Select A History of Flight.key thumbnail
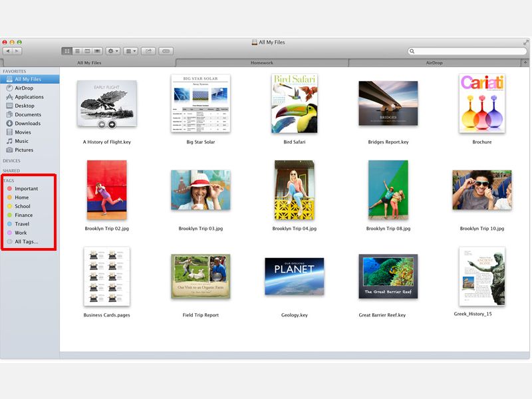Image resolution: width=532 pixels, height=399 pixels. pyautogui.click(x=107, y=104)
